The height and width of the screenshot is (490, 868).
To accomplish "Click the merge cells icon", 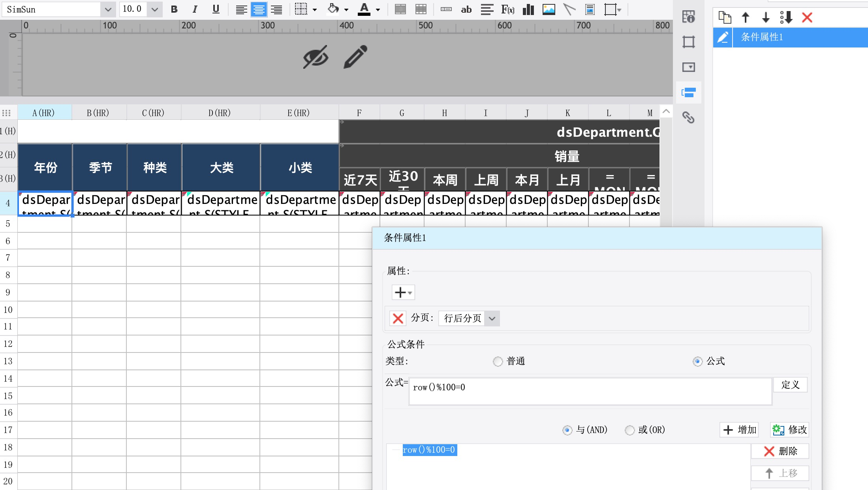I will 400,9.
